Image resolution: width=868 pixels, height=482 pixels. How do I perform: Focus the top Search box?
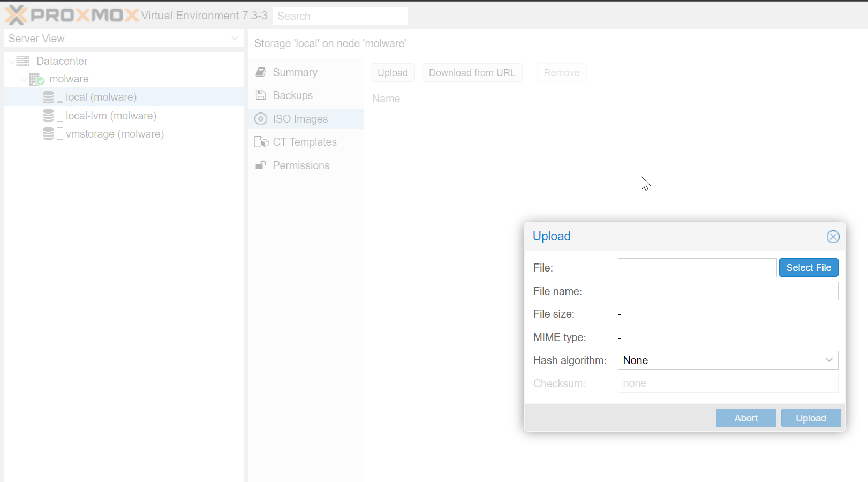[x=340, y=16]
